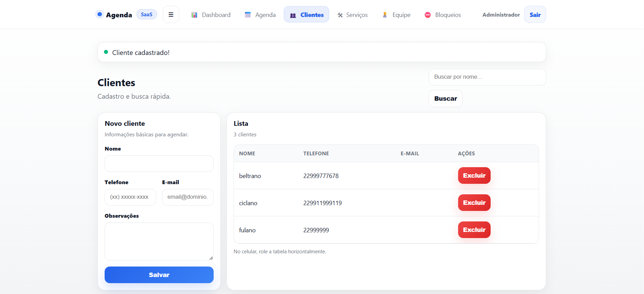Click into the Nome input field
The image size is (644, 294).
(x=159, y=164)
